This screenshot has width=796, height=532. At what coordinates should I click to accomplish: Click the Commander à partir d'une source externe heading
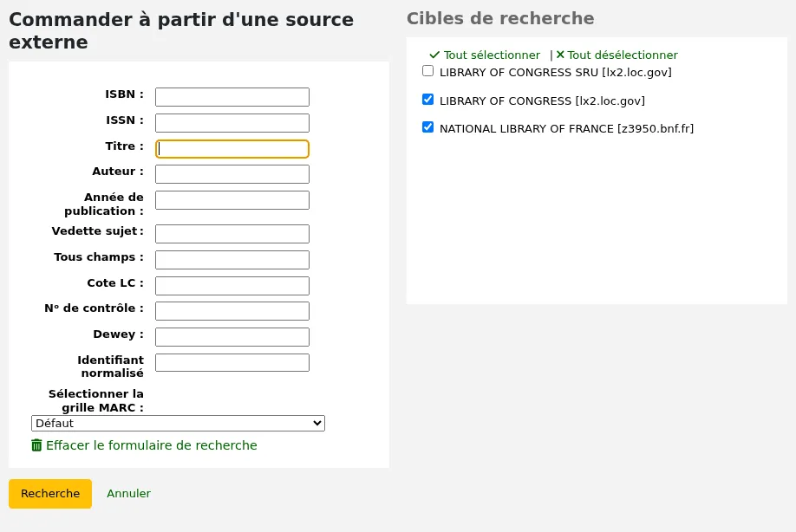point(181,30)
